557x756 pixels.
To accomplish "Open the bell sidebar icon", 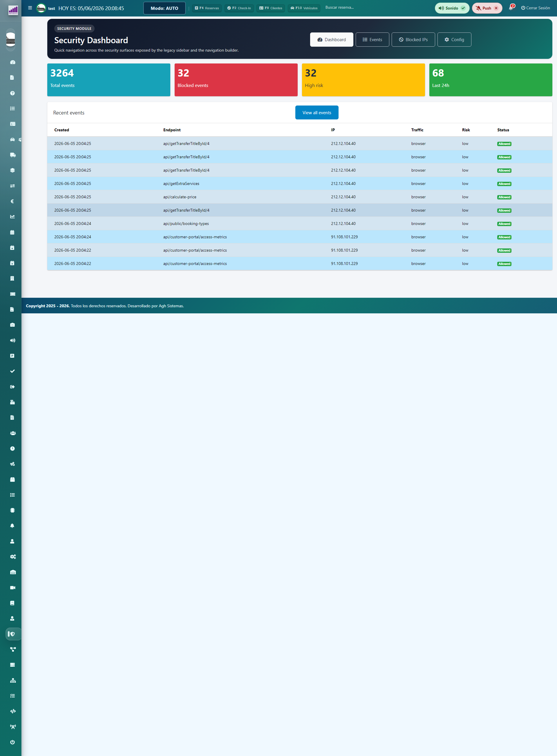I will point(12,526).
